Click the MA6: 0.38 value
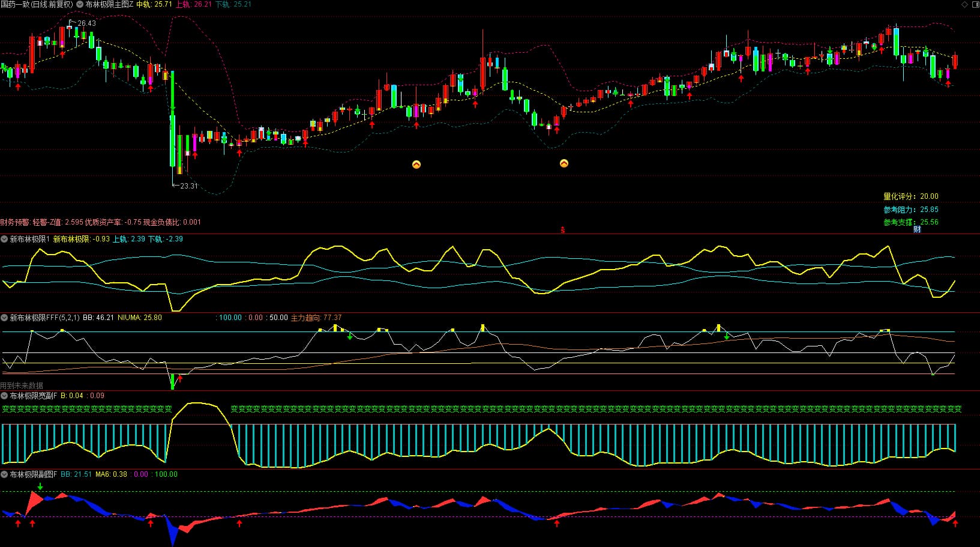 click(x=112, y=474)
